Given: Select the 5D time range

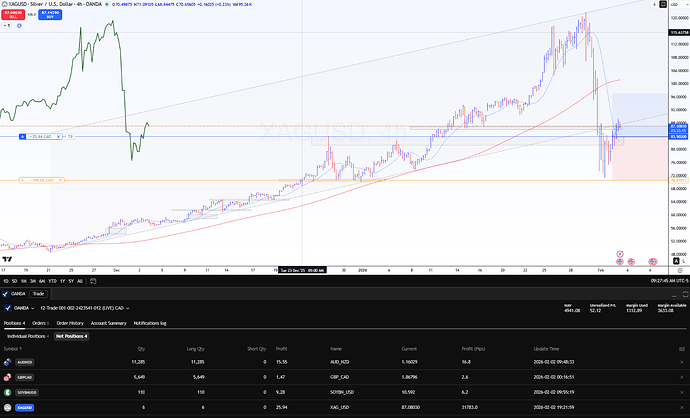Looking at the screenshot, I should tap(15, 281).
